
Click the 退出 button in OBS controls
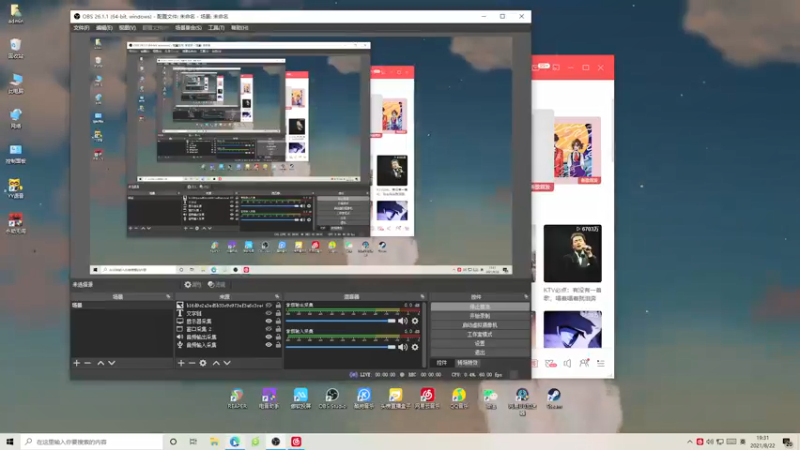tap(480, 353)
